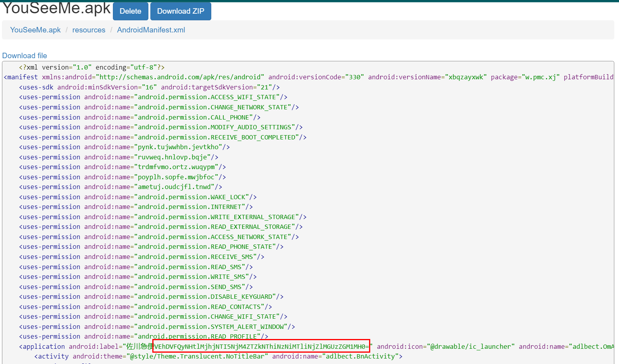Click the Download ZIP button

click(180, 11)
